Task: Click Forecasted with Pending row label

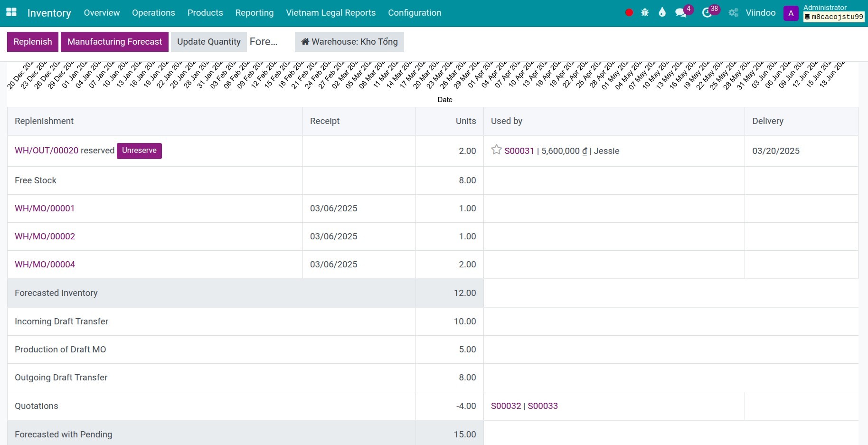Action: pyautogui.click(x=63, y=435)
